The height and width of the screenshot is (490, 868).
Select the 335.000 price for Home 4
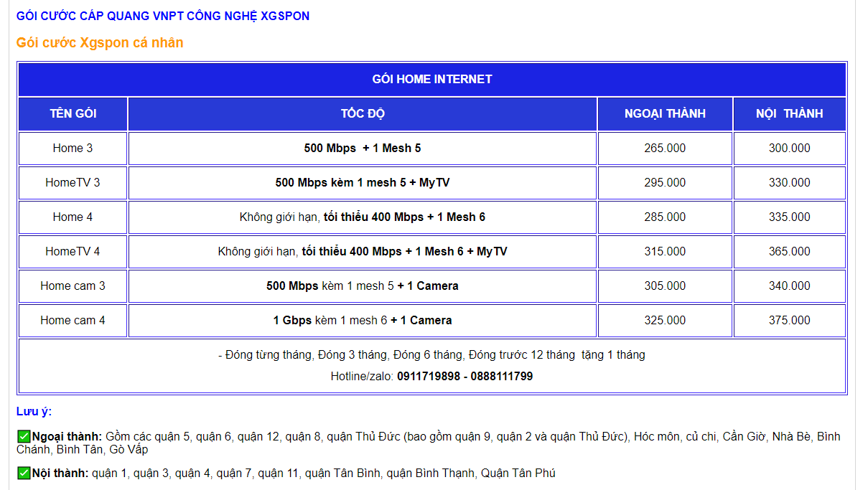click(x=790, y=217)
